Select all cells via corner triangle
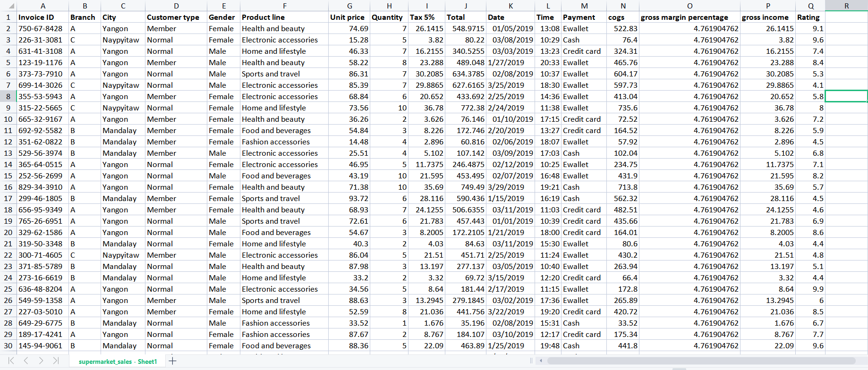Screen dimensions: 868x370 (9, 6)
